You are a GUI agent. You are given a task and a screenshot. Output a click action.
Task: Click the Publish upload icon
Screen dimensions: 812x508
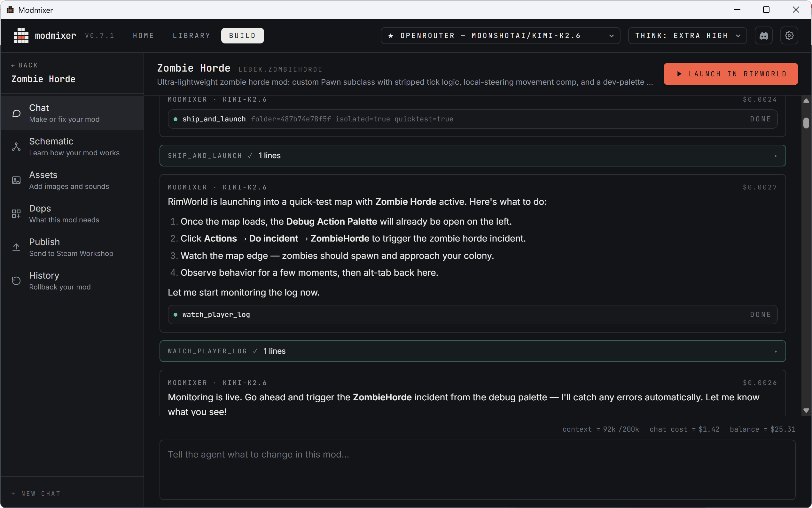[16, 247]
